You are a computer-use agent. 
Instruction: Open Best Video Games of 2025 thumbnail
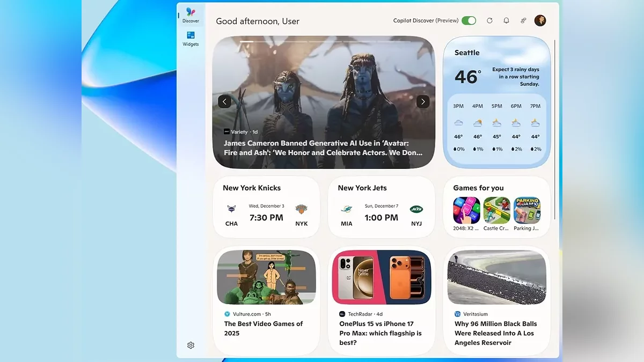point(266,277)
